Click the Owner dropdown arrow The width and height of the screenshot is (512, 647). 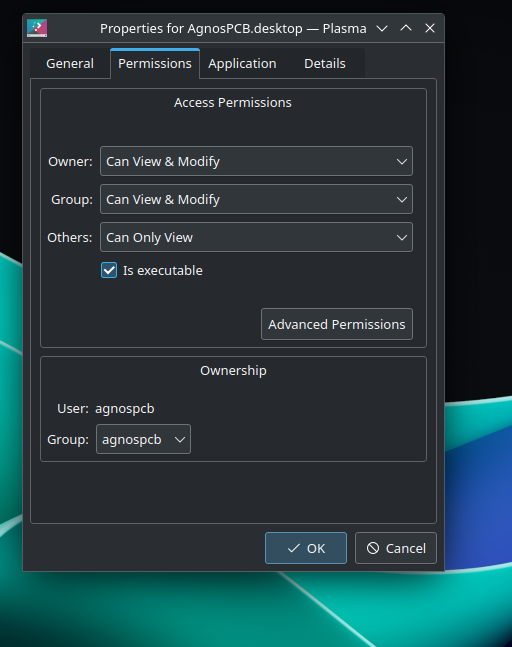(x=402, y=161)
